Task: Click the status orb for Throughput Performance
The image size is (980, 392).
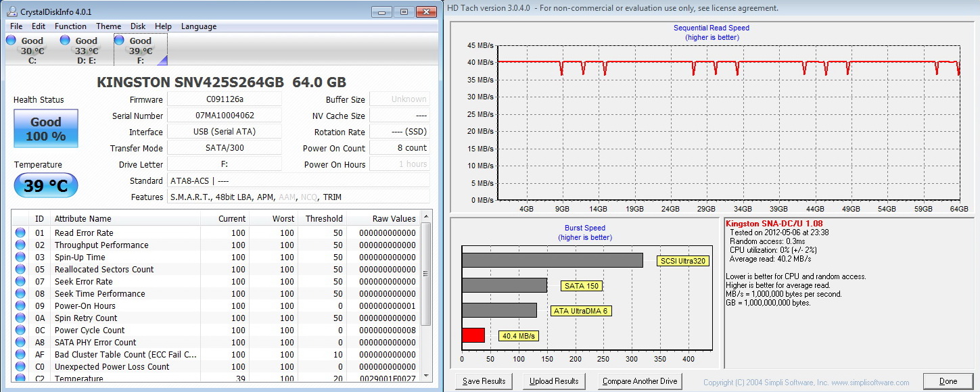Action: point(20,245)
